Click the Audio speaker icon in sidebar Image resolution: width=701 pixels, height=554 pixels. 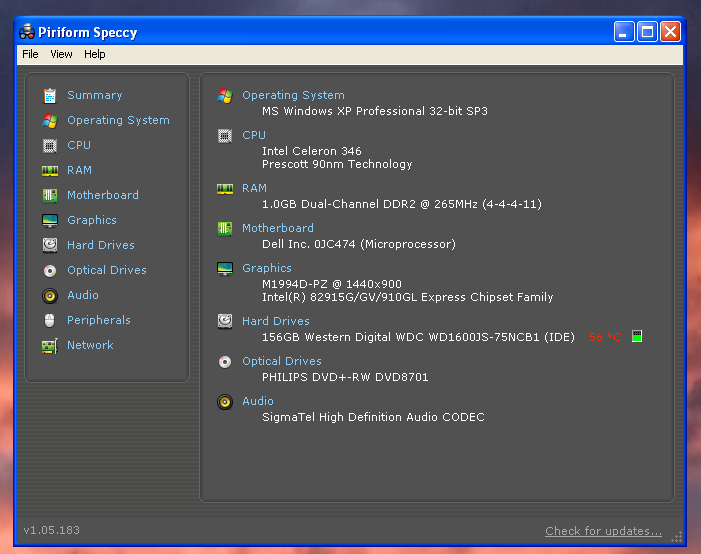point(50,296)
